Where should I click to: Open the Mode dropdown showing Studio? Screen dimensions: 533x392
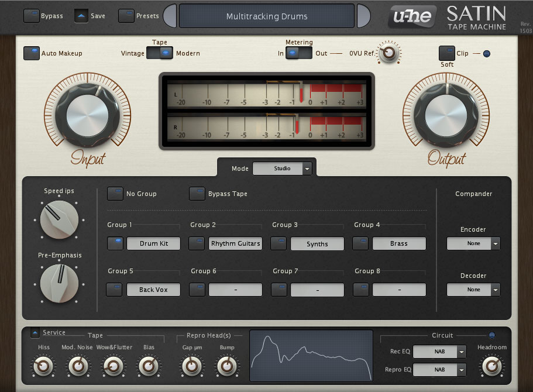282,169
